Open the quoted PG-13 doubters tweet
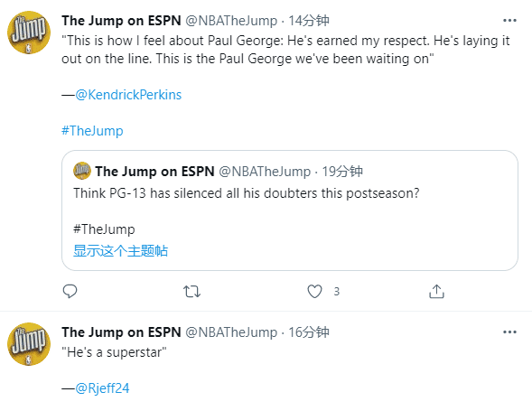The width and height of the screenshot is (532, 411). point(290,210)
